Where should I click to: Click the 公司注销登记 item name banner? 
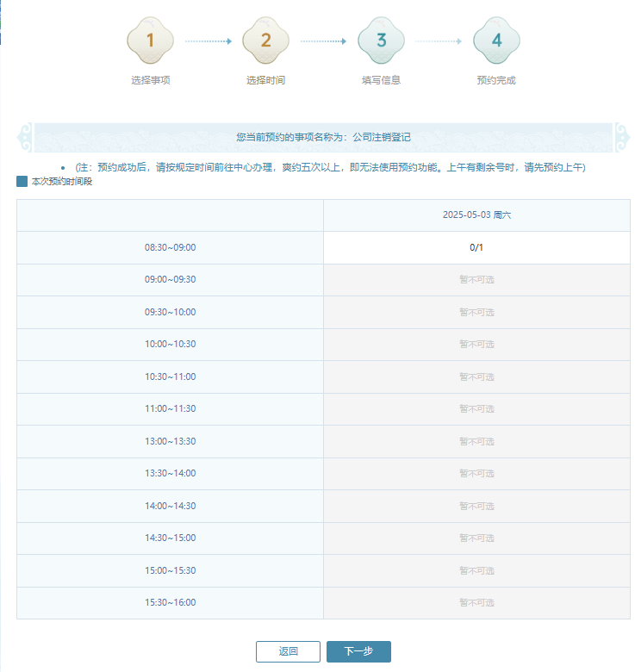382,137
